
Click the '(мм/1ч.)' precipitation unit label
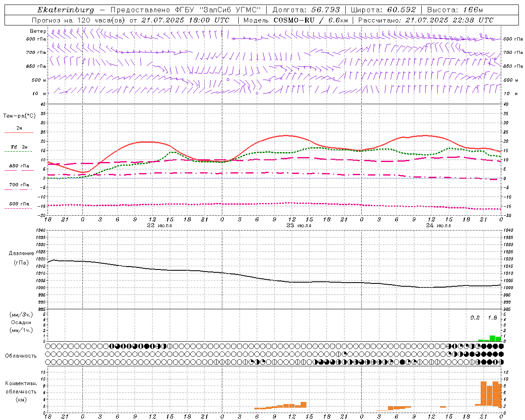pos(21,330)
